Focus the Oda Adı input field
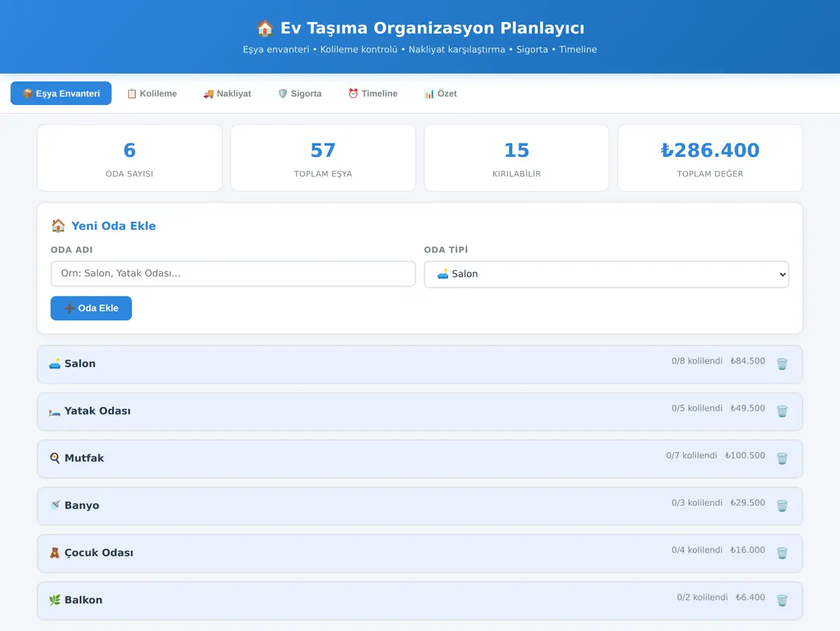The width and height of the screenshot is (840, 631). (x=233, y=274)
